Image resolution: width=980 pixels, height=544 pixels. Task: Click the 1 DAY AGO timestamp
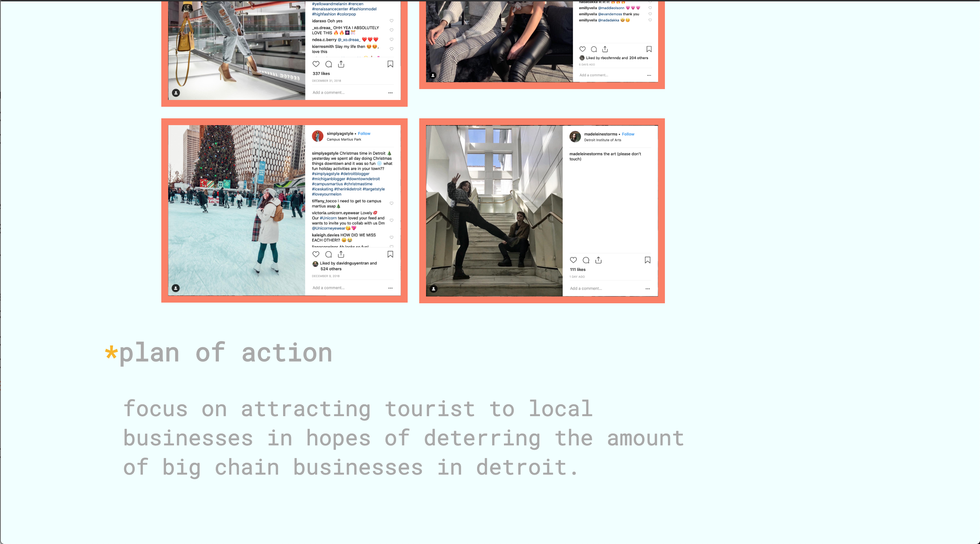[x=577, y=277]
